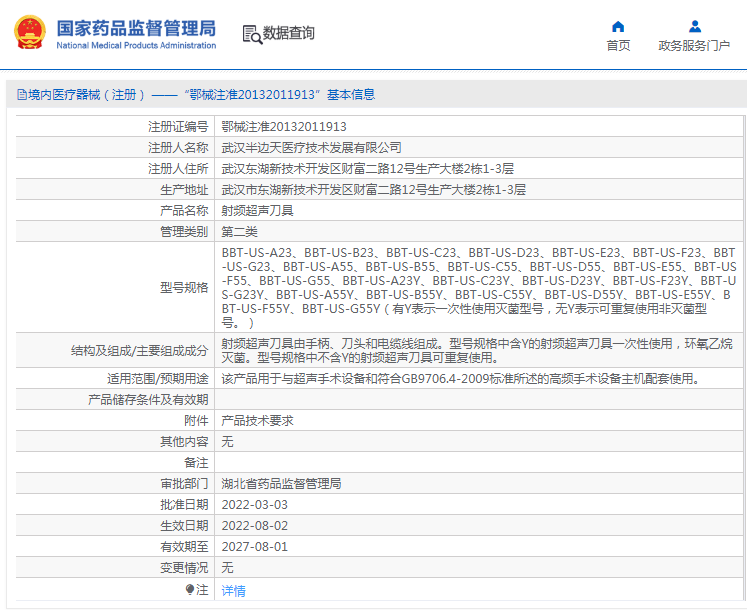Click production address 武汉市东湖新技术开发区 value
Screen dimensions: 747x610
pos(374,190)
